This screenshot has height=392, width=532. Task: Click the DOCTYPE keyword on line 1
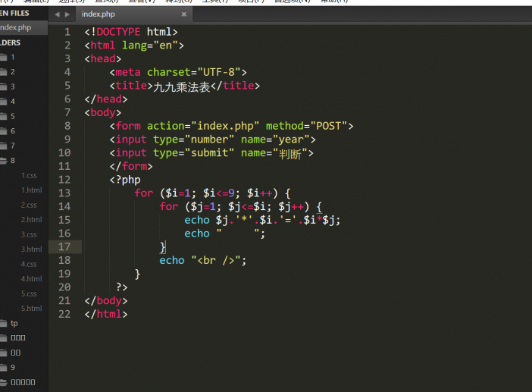118,32
